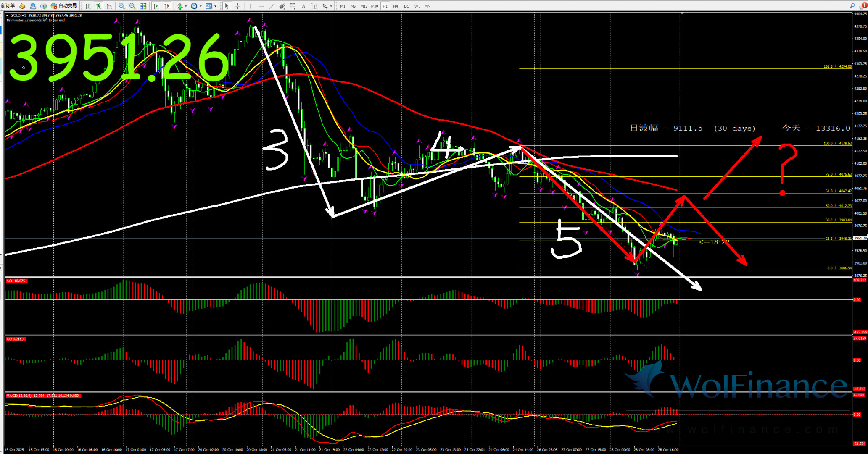Select the horizontal line tool
868x454 pixels.
(261, 6)
